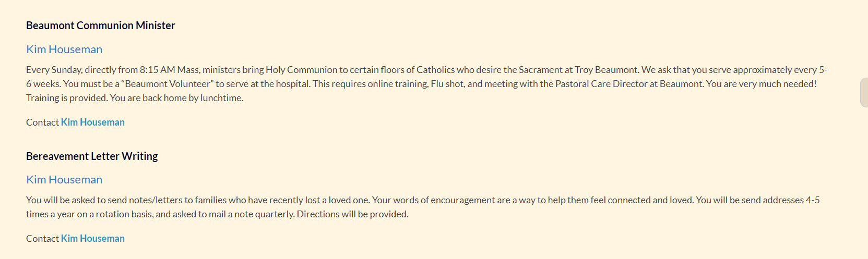
Task: Click the Beaumont Communion Minister heading
Action: (x=100, y=26)
